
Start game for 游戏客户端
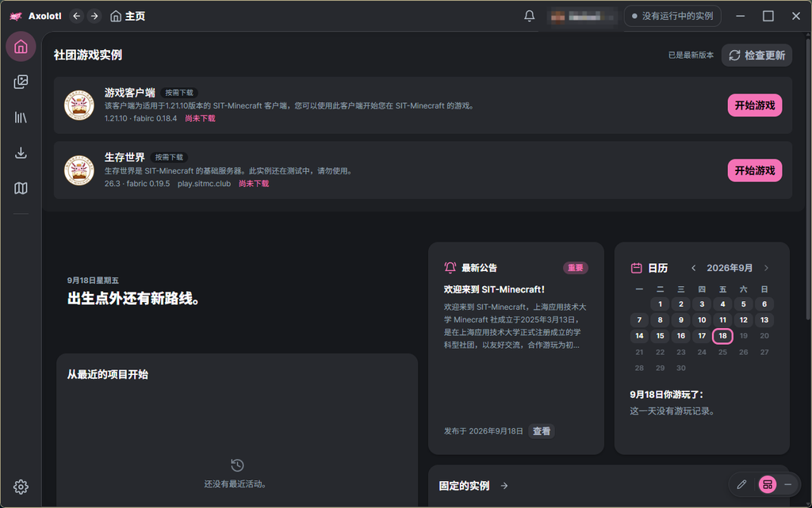pyautogui.click(x=755, y=105)
